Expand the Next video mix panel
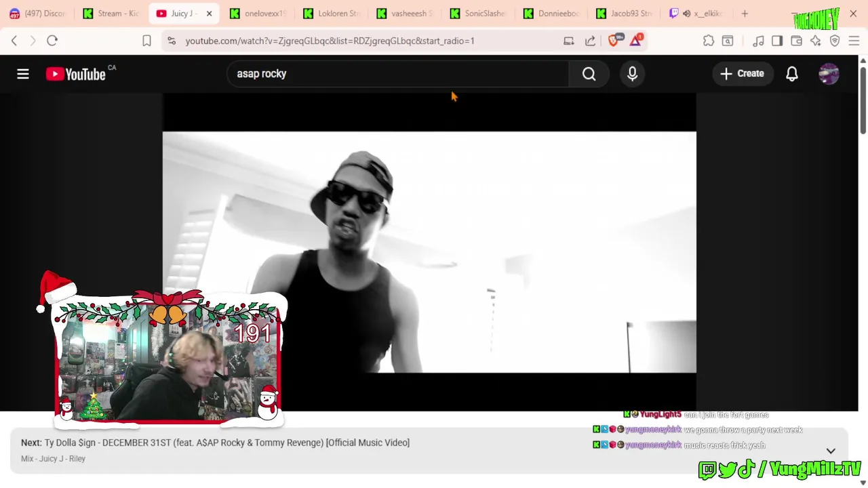Viewport: 868px width, 488px height. coord(831,451)
